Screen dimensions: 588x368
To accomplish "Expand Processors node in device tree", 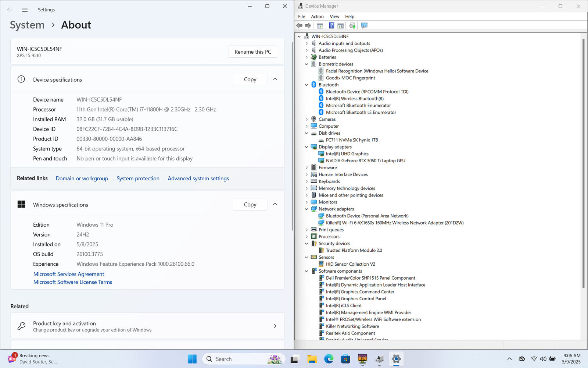I will point(306,237).
